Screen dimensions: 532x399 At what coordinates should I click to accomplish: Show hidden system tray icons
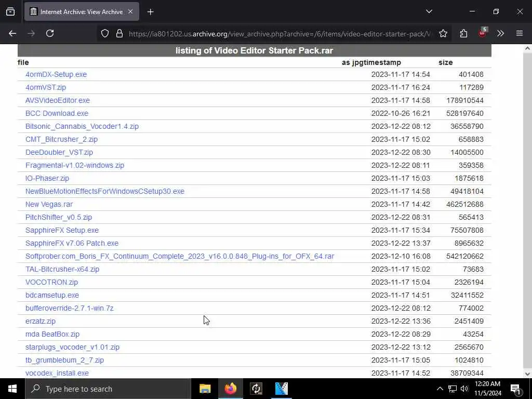pos(440,389)
